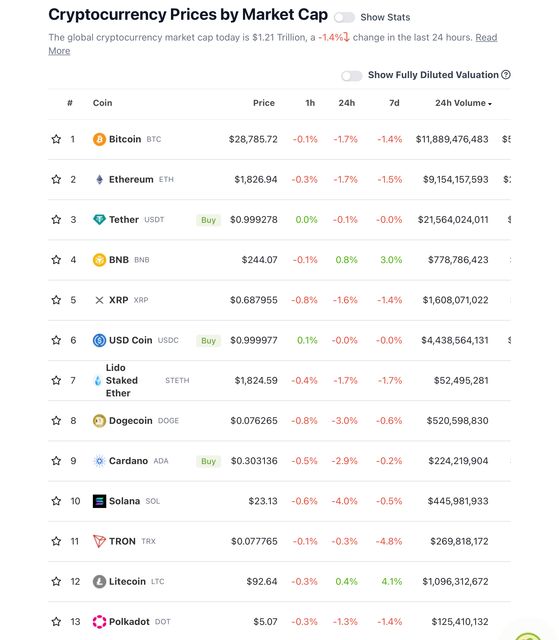Image resolution: width=559 pixels, height=640 pixels.
Task: Select the Dogecoin coin icon
Action: (99, 420)
